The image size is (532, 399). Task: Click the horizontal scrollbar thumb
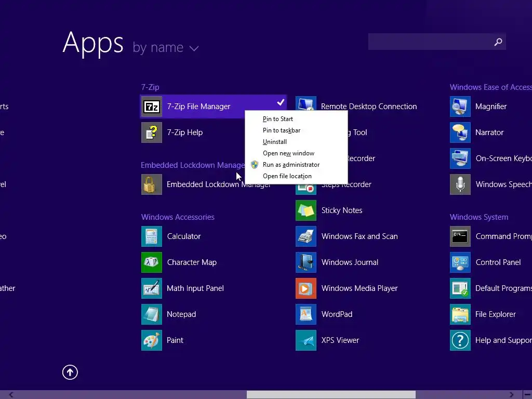331,395
